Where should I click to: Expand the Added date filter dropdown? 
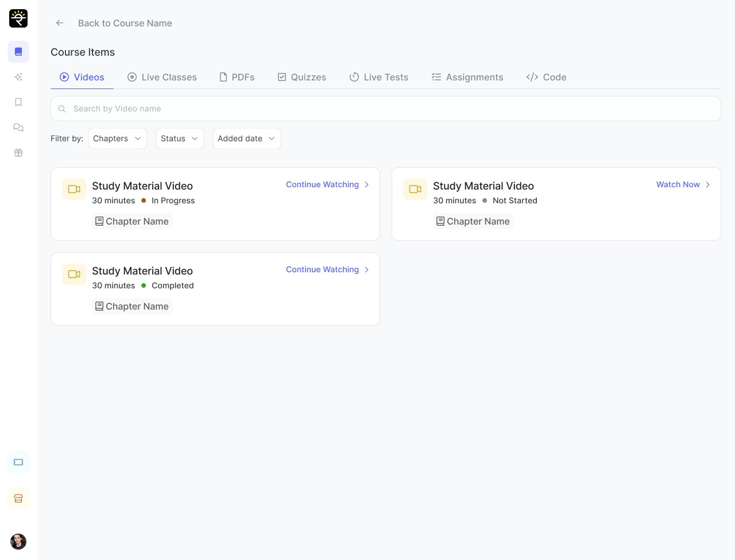click(246, 138)
